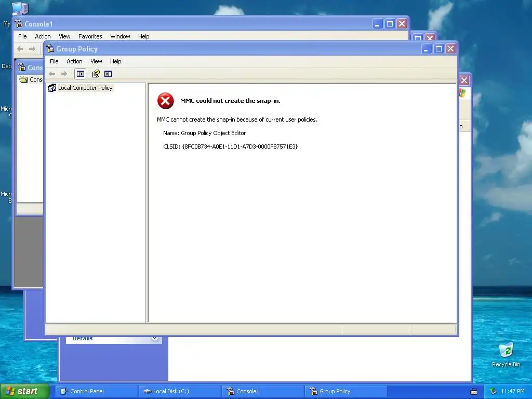Click the Console1 title bar icon
This screenshot has height=399, width=532.
(19, 24)
